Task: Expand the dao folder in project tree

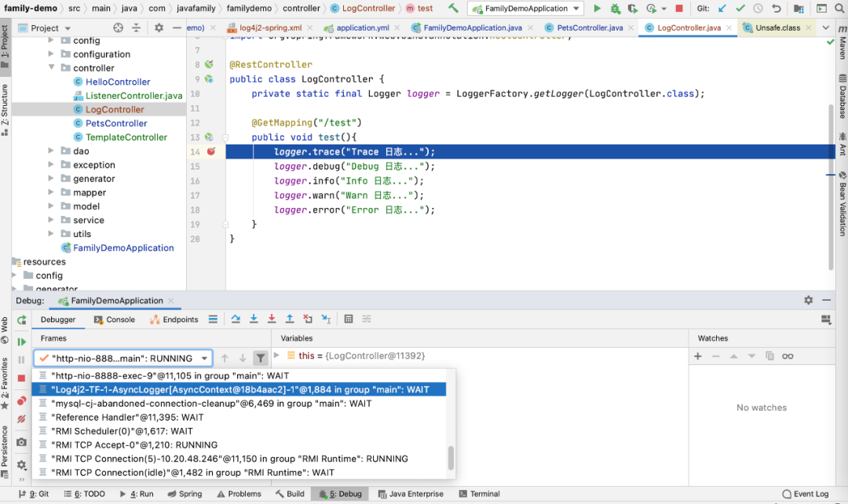Action: pos(52,151)
